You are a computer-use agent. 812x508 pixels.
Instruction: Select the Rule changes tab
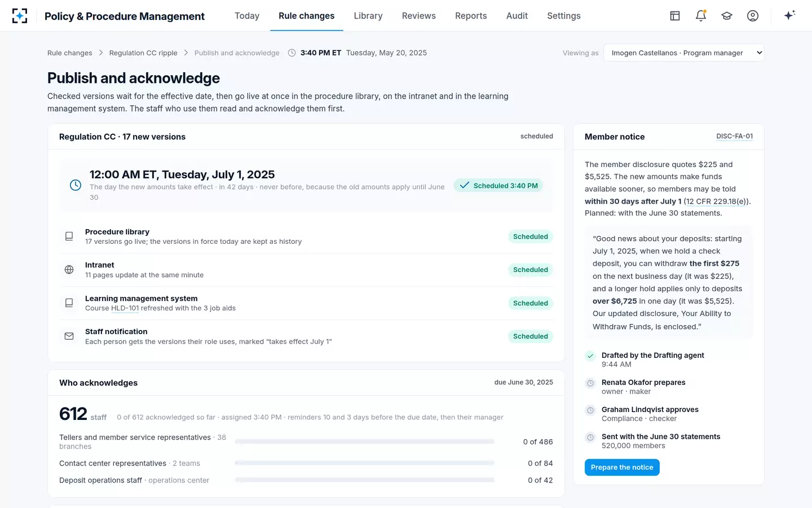tap(306, 16)
